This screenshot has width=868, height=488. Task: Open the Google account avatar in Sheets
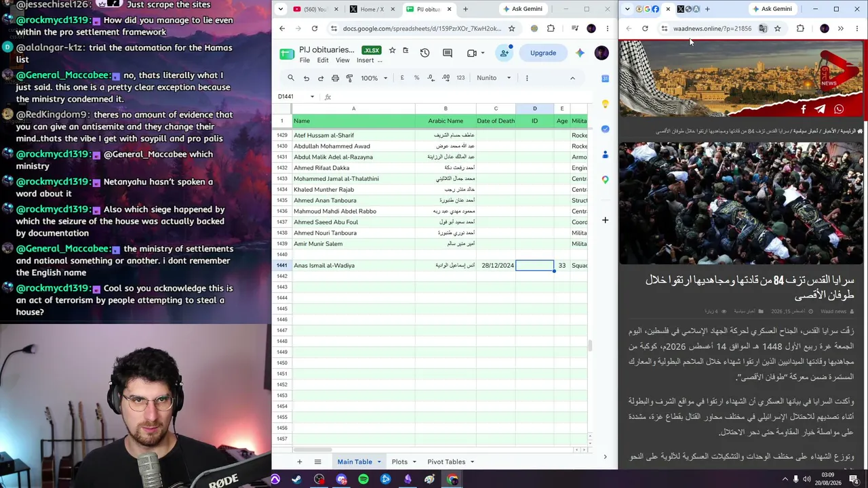tap(601, 53)
